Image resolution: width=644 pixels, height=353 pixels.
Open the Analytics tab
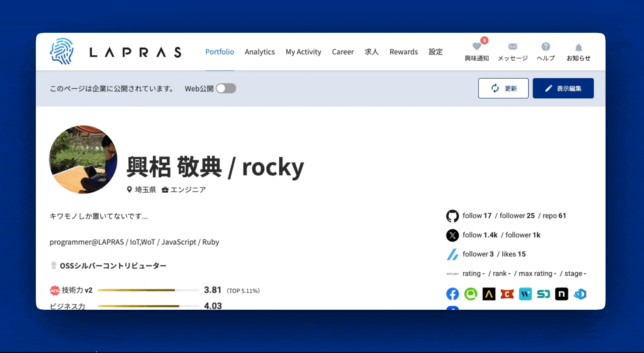(x=260, y=52)
